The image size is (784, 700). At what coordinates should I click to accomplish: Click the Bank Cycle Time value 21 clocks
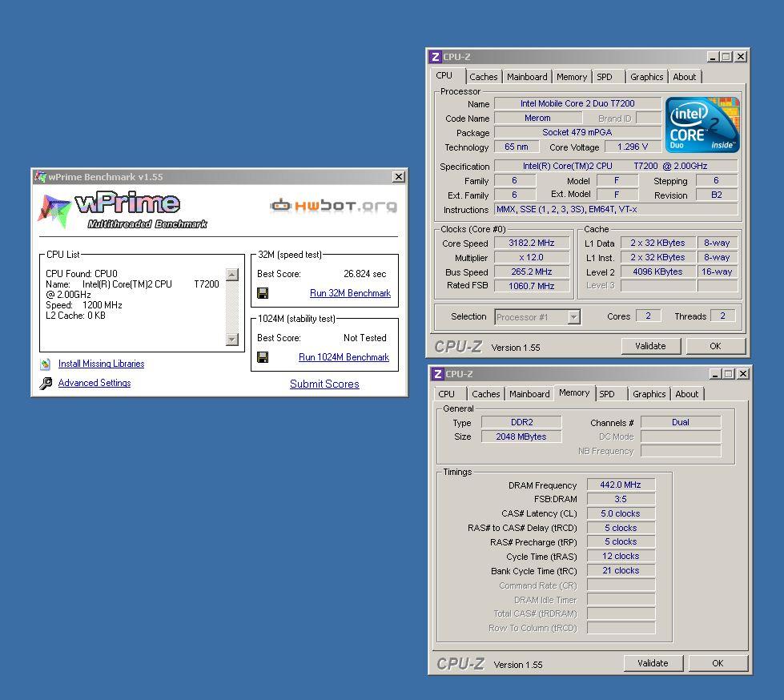coord(621,570)
